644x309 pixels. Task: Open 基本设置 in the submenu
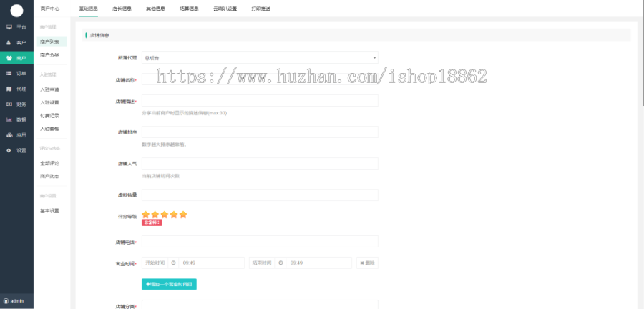pyautogui.click(x=49, y=211)
